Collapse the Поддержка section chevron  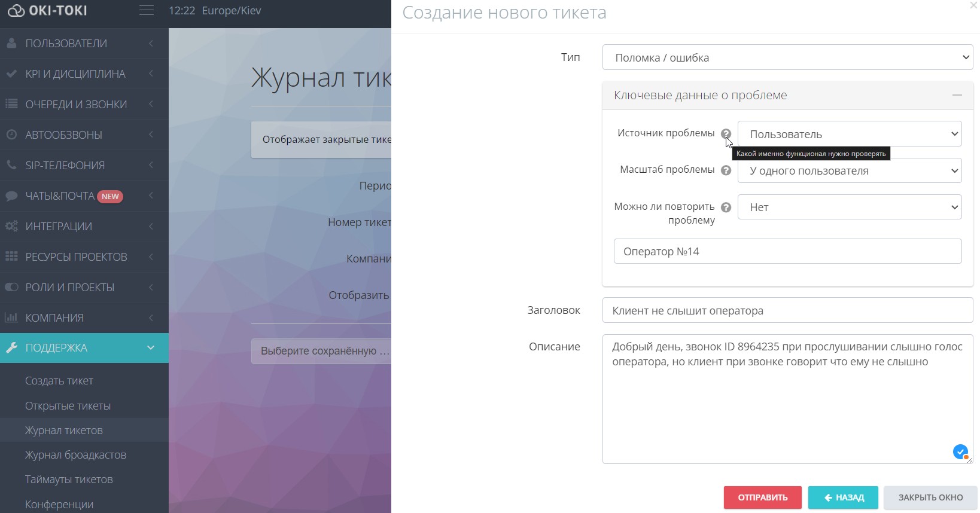point(151,347)
